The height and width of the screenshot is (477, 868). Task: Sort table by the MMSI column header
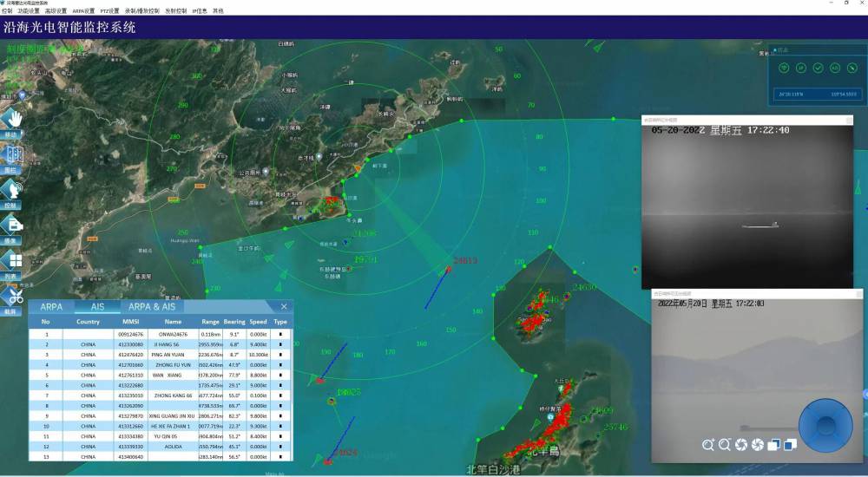point(131,322)
